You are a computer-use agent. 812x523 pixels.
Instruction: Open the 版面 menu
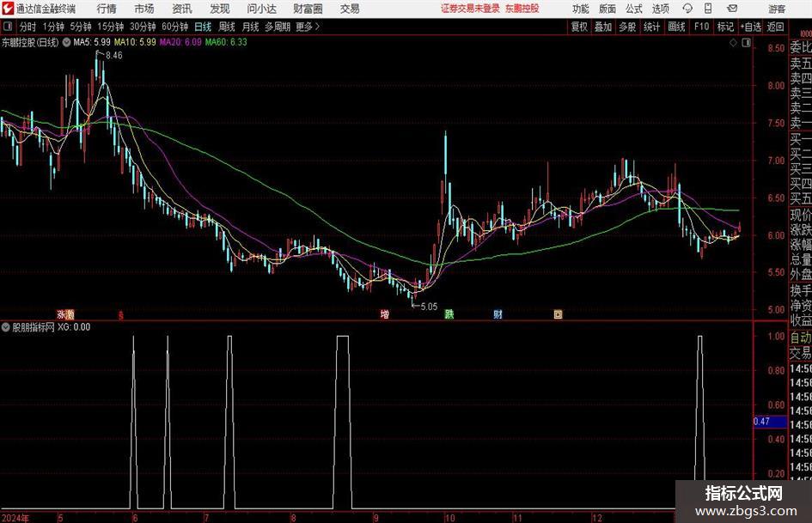(607, 9)
